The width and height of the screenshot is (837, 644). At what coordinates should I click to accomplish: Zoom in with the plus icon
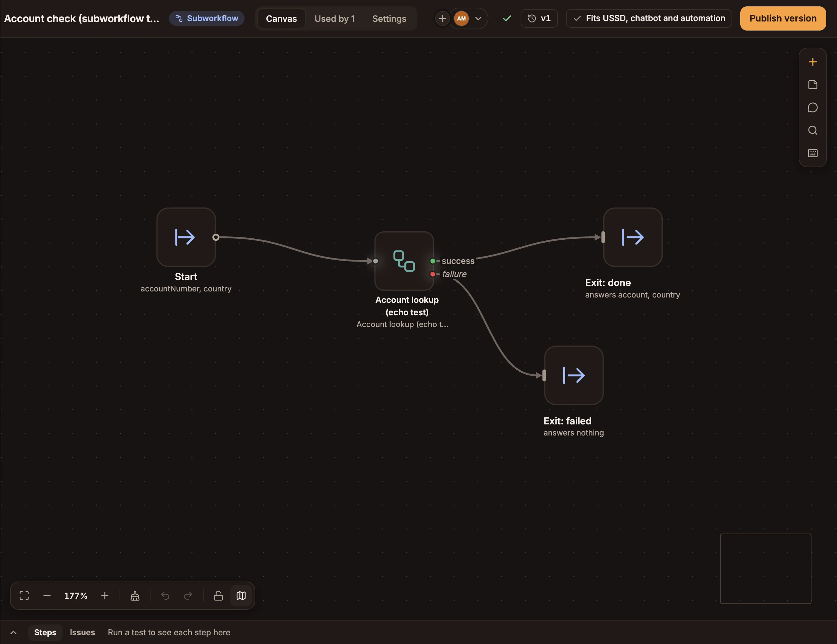[x=105, y=596]
